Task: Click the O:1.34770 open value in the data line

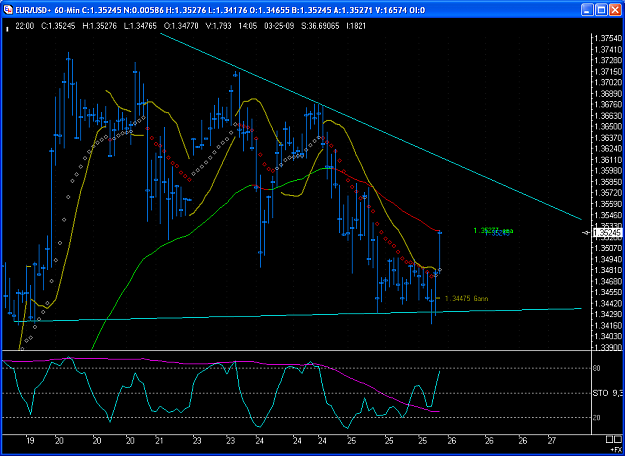Action: pos(181,27)
